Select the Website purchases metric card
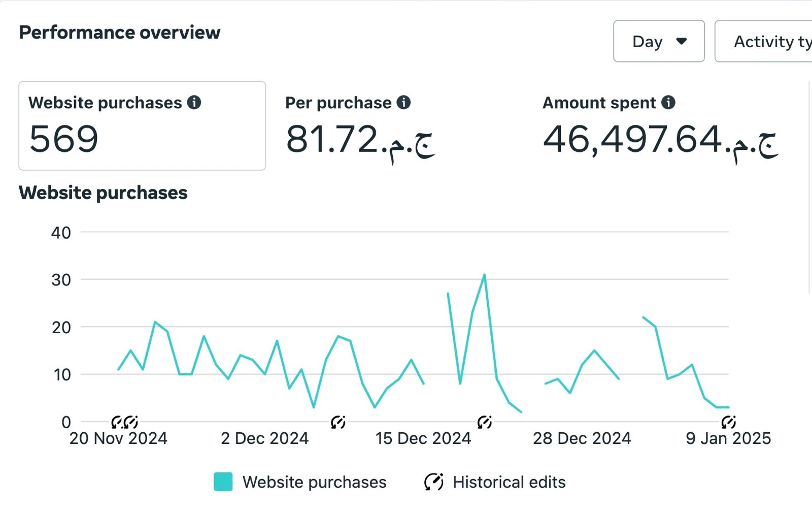This screenshot has width=812, height=510. coord(142,126)
